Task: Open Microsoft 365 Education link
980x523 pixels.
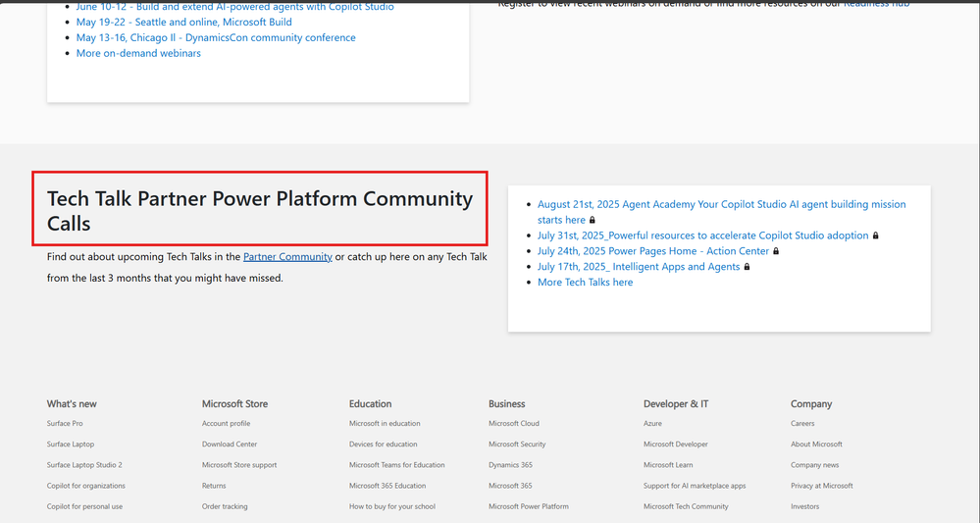Action: [x=387, y=486]
